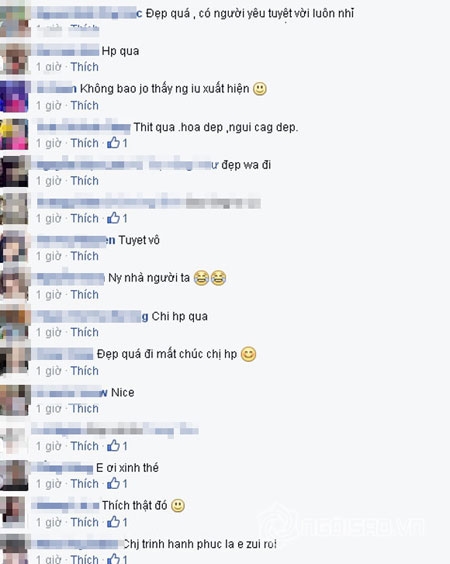Click thumbs-up icon under 'Chj trinh hanh phuc' comment
The width and height of the screenshot is (450, 564).
113,559
